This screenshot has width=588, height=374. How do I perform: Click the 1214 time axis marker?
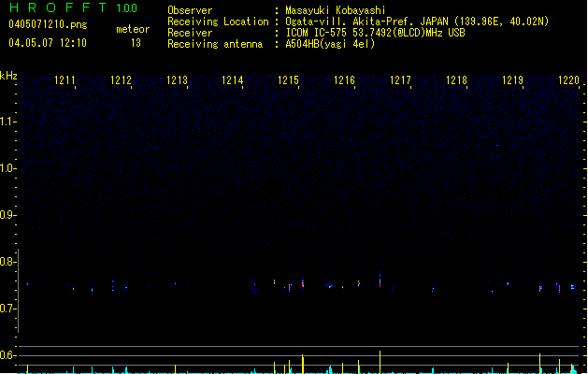tap(233, 80)
